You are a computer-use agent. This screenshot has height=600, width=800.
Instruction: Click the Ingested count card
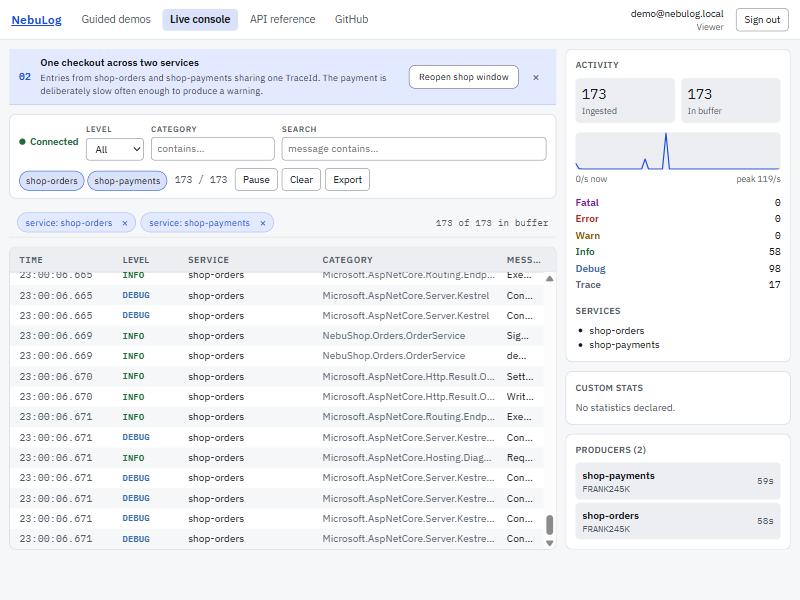625,101
